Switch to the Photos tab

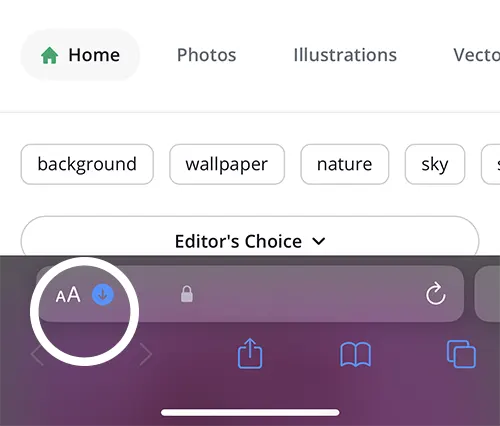click(x=207, y=55)
